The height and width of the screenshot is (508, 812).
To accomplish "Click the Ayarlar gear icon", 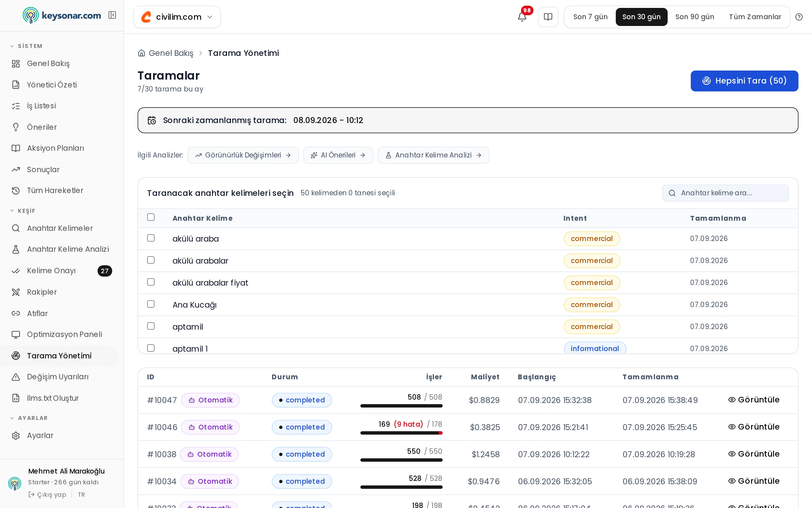I will click(16, 435).
